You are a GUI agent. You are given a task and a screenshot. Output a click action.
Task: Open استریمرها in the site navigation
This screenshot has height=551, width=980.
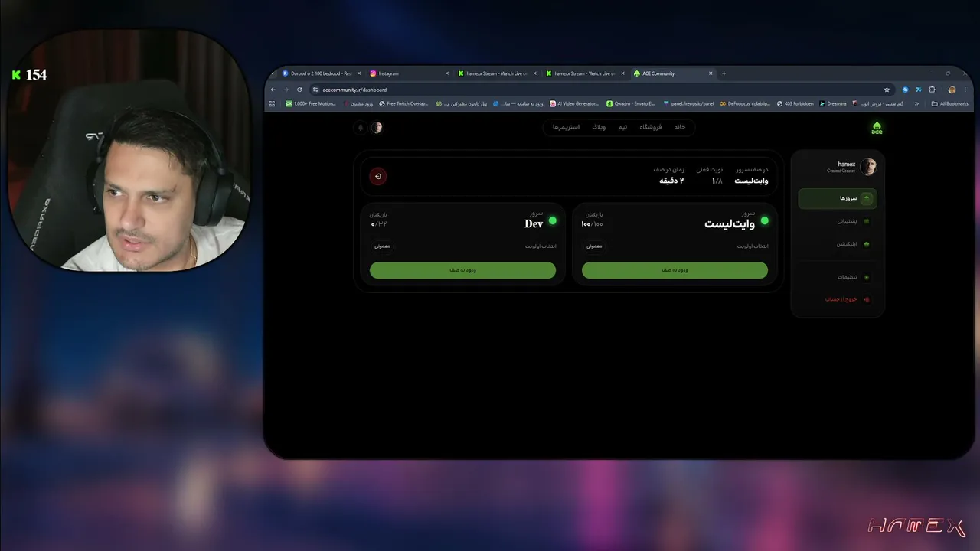566,127
